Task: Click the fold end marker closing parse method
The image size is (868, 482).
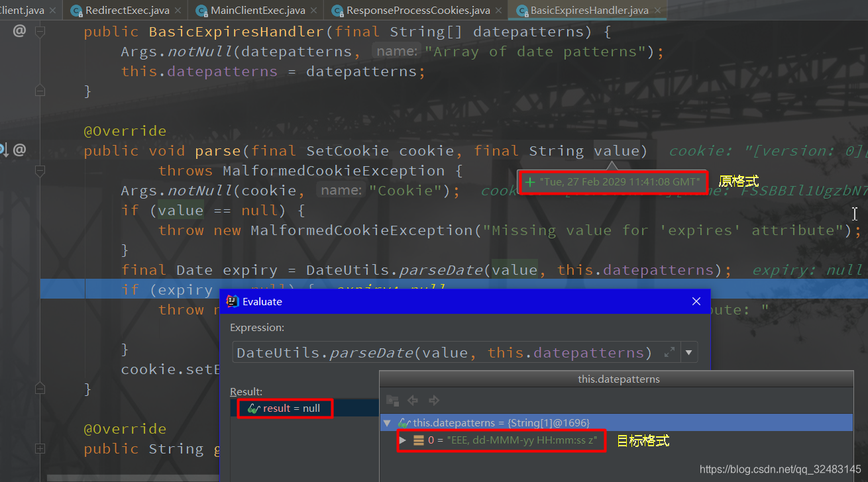Action: 40,389
